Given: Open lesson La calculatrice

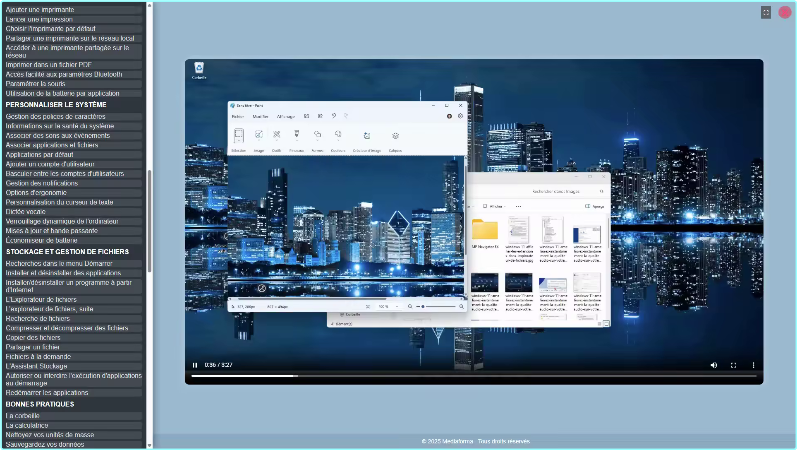Looking at the screenshot, I should (x=73, y=425).
